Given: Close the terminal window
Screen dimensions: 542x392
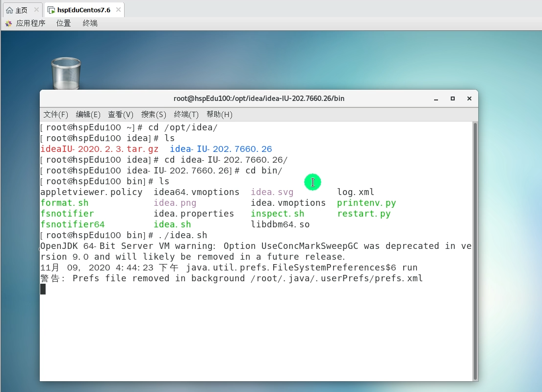Looking at the screenshot, I should (x=469, y=99).
